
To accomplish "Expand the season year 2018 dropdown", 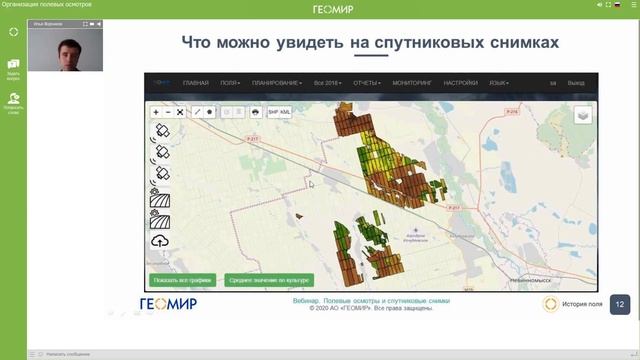I will pyautogui.click(x=327, y=83).
